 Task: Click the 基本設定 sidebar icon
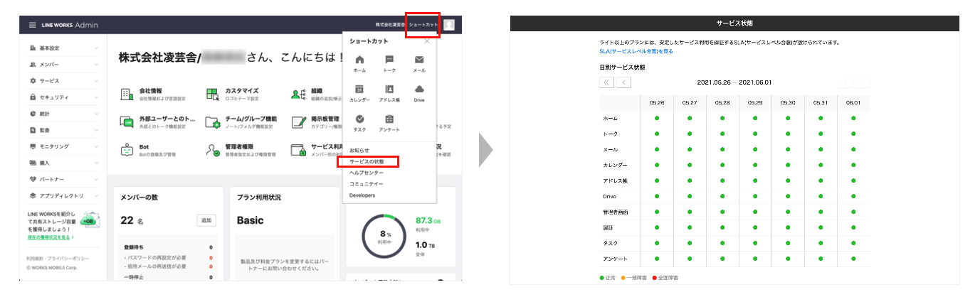[x=33, y=48]
